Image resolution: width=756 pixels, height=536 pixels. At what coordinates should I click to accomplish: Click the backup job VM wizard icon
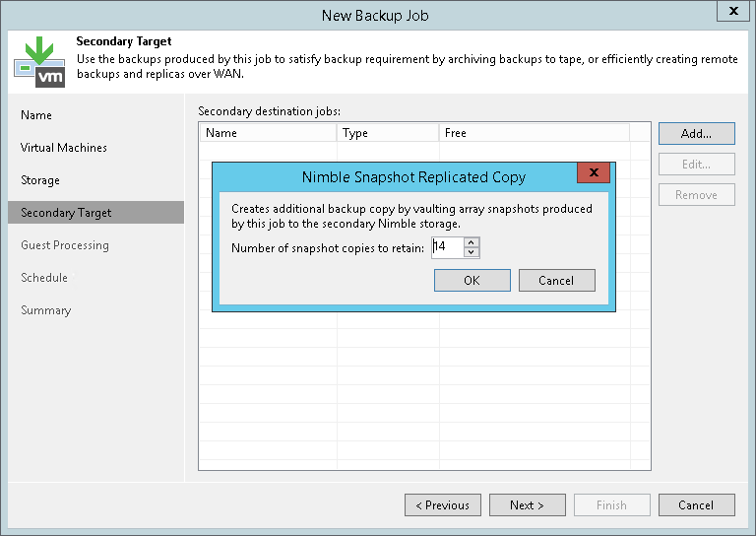[39, 61]
